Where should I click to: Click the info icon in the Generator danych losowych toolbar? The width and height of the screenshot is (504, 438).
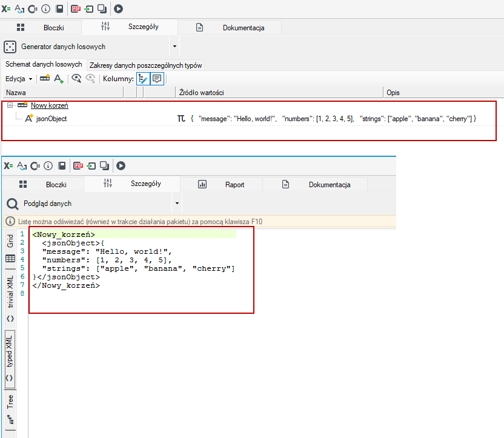pos(46,8)
